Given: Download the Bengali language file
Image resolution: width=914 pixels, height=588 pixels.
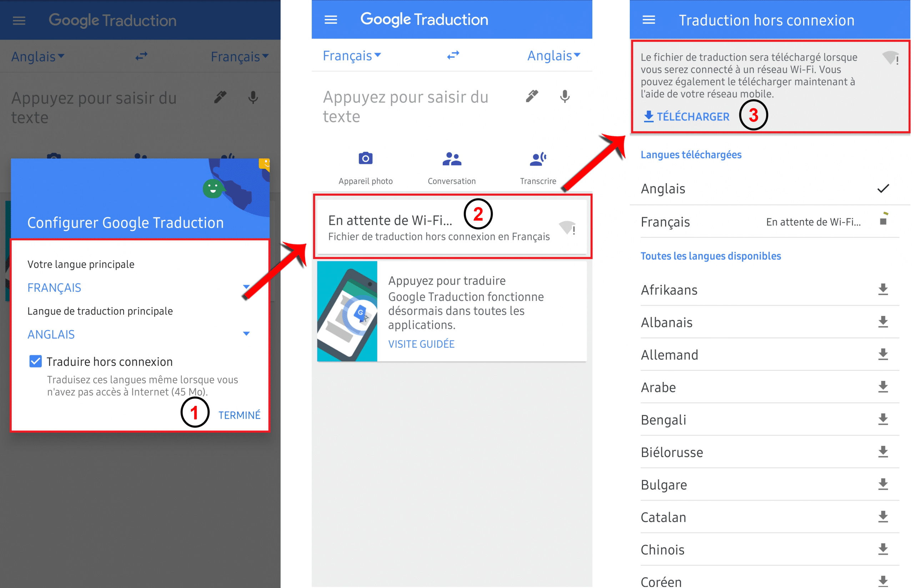Looking at the screenshot, I should pyautogui.click(x=883, y=419).
